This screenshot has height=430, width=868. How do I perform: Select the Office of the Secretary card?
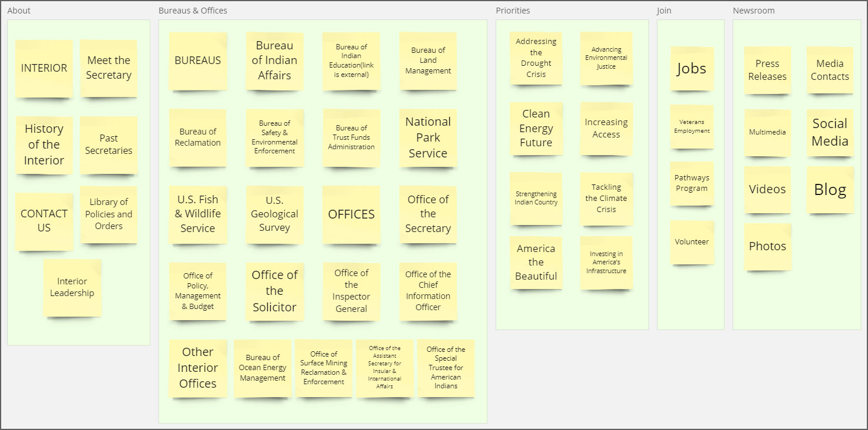[x=428, y=214]
